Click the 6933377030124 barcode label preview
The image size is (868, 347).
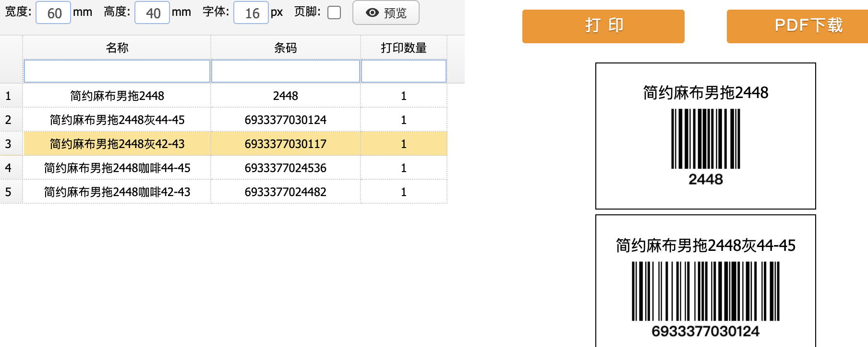click(705, 288)
